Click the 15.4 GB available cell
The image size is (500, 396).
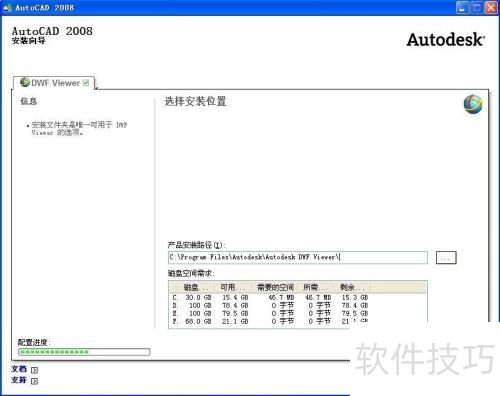click(x=235, y=297)
